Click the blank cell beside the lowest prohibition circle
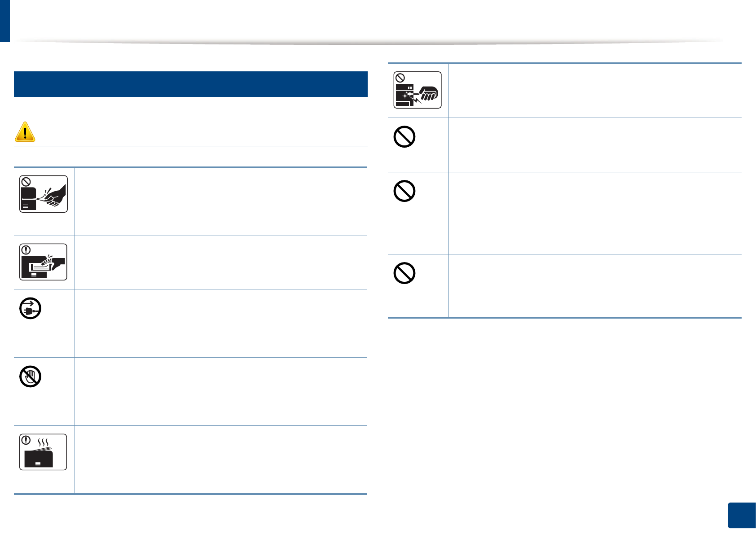Image resolution: width=756 pixels, height=534 pixels. [x=595, y=286]
